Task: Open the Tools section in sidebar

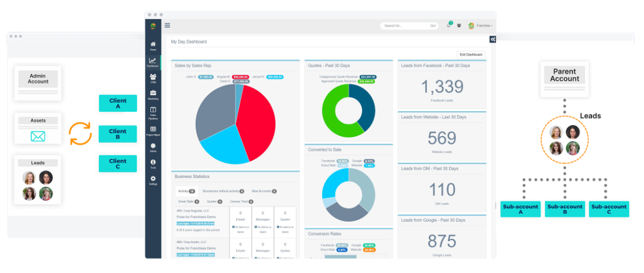Action: [x=153, y=164]
